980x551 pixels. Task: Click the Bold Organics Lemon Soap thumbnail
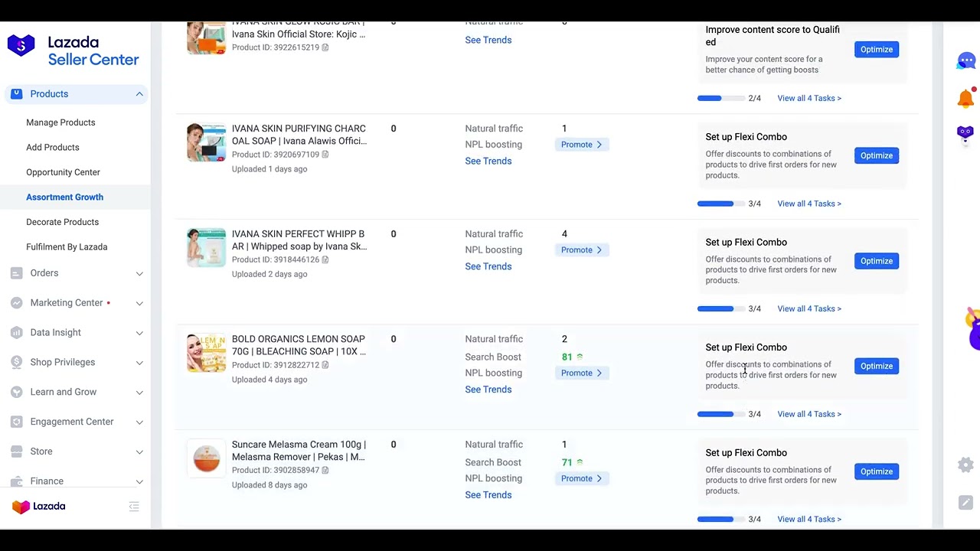(x=206, y=353)
